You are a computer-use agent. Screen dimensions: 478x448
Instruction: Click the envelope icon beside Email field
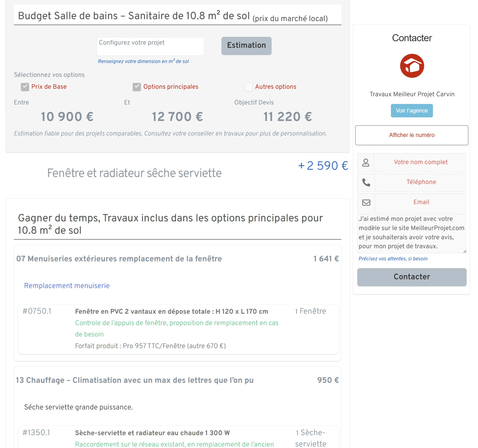[x=366, y=202]
